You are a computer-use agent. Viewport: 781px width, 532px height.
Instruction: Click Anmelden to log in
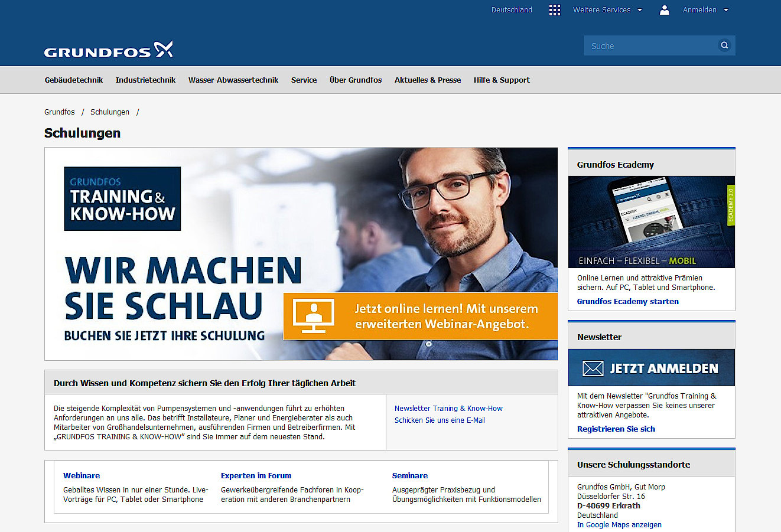point(699,10)
